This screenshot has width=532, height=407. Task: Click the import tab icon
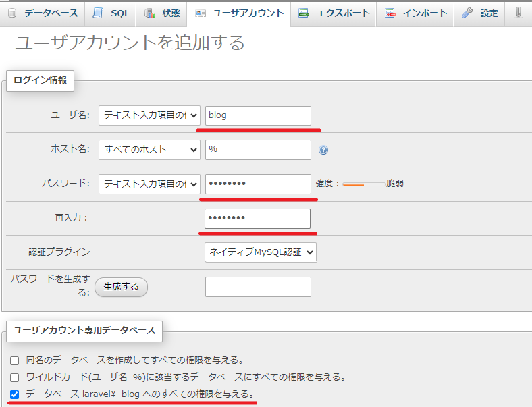390,13
